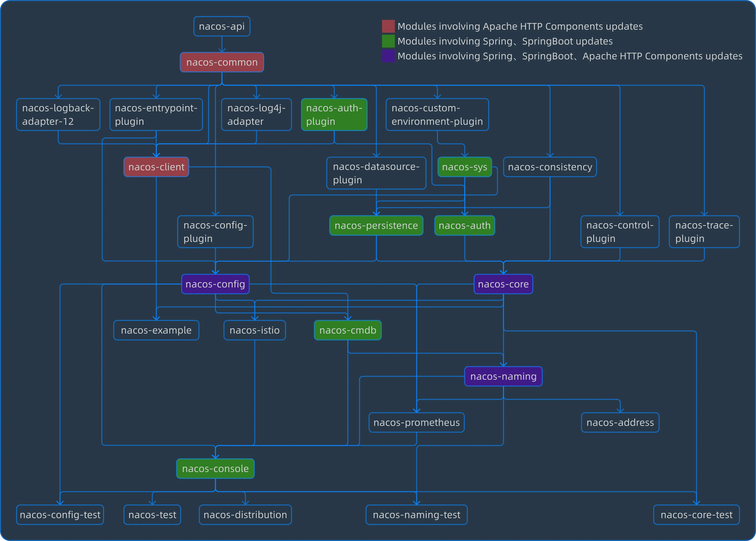The height and width of the screenshot is (541, 756).
Task: Click the green Spring, SpringBoot legend swatch
Action: point(388,41)
